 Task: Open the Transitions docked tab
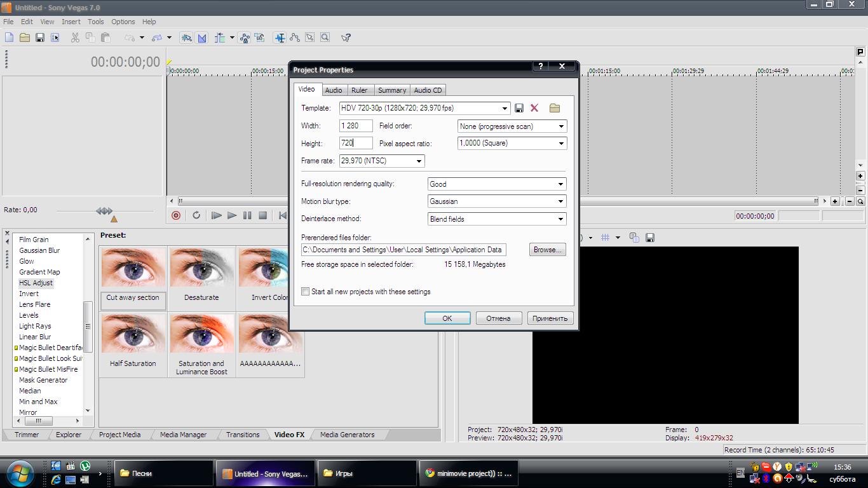[x=243, y=435]
